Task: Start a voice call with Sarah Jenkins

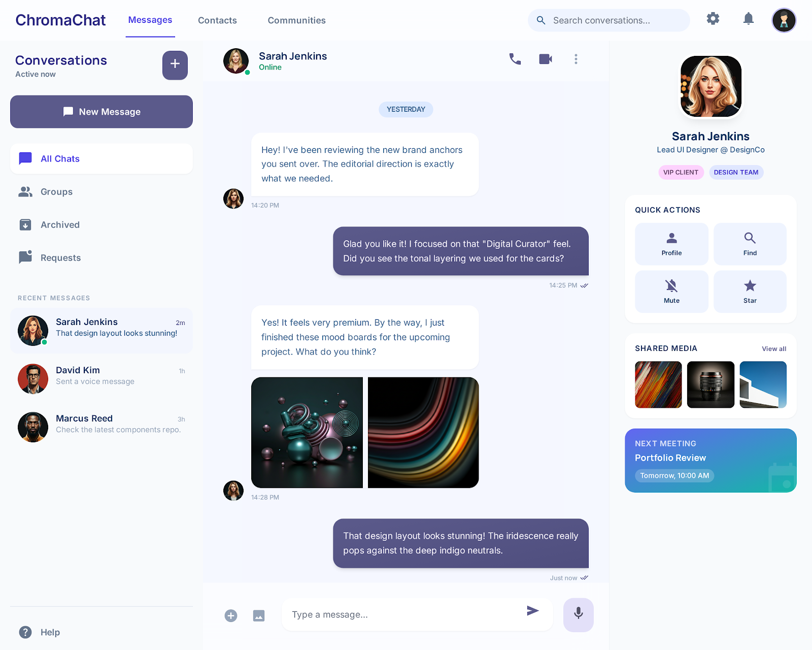Action: pyautogui.click(x=515, y=59)
